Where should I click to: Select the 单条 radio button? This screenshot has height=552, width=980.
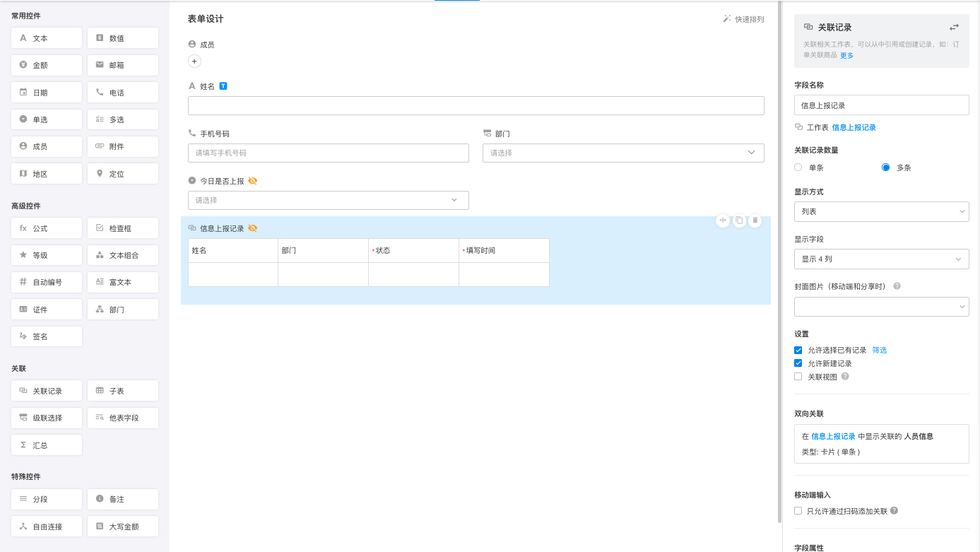point(798,168)
